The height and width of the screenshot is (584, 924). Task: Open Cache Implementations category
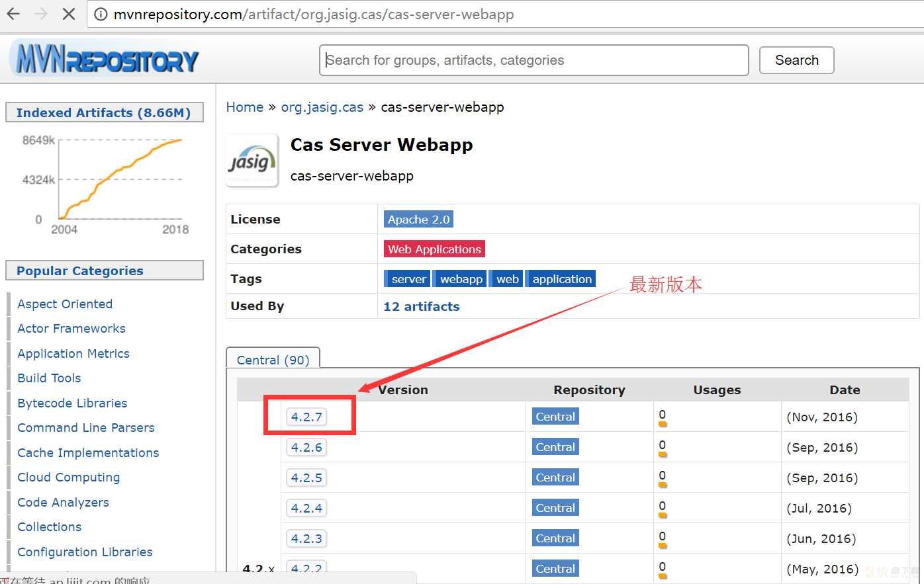[x=88, y=453]
